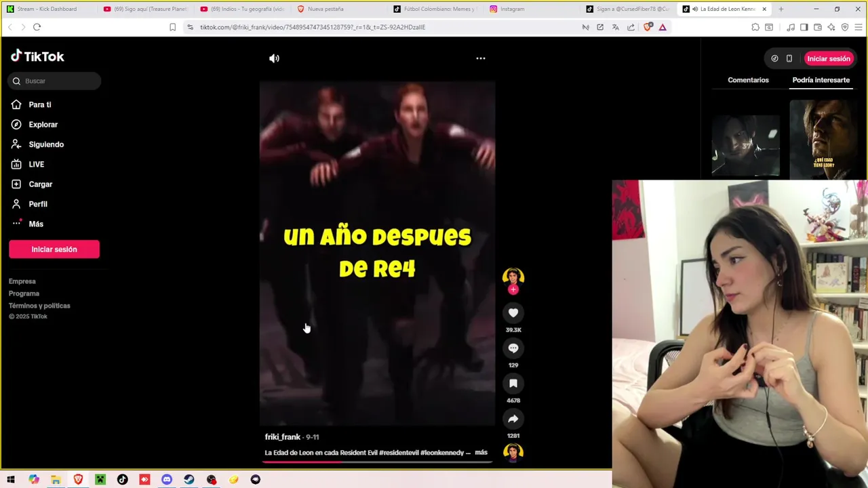Save the video with the bookmark icon
868x488 pixels.
(513, 383)
